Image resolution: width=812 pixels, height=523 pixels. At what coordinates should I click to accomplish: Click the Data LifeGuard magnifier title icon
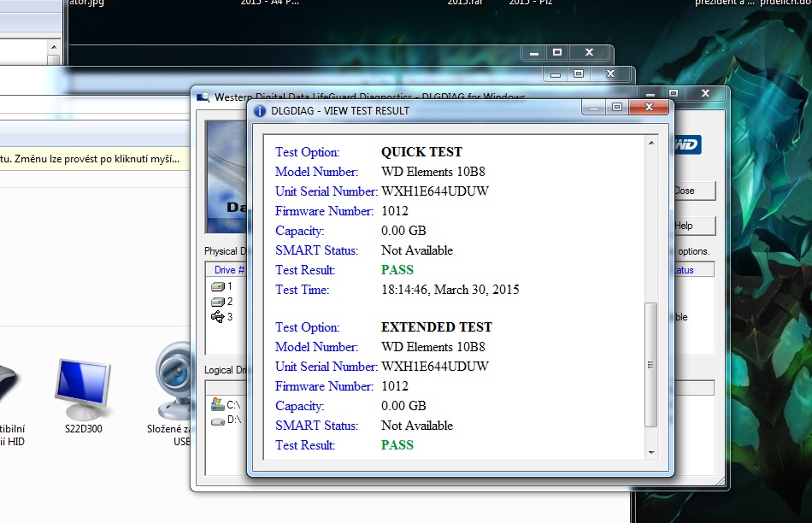point(203,97)
